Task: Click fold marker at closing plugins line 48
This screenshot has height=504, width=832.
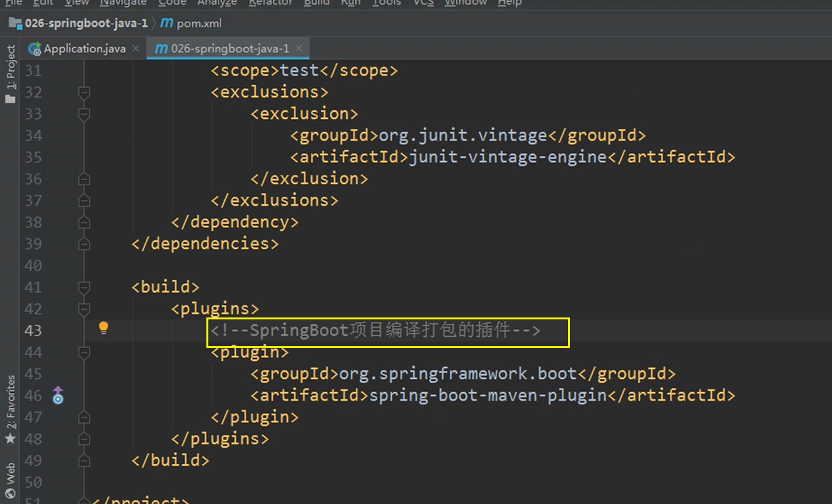Action: click(x=84, y=439)
